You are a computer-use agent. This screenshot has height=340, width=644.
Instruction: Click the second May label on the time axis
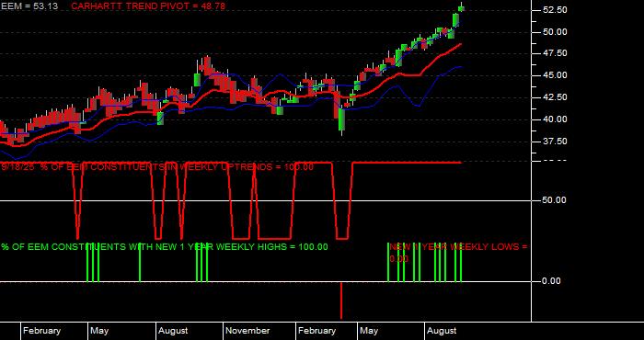point(368,331)
